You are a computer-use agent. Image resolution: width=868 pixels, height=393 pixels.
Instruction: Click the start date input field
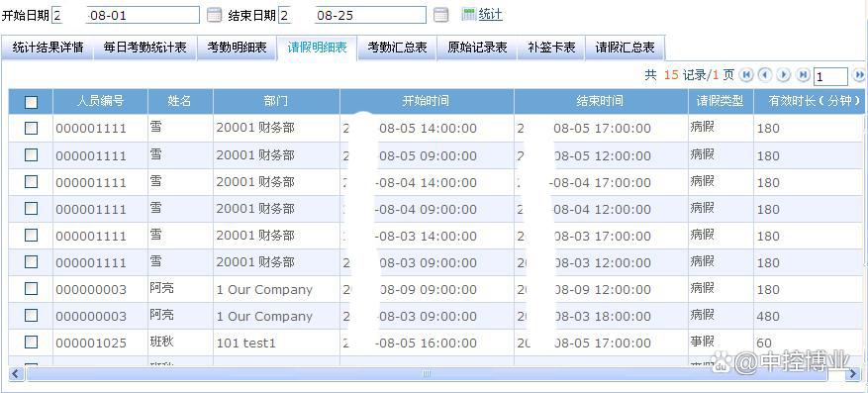125,15
